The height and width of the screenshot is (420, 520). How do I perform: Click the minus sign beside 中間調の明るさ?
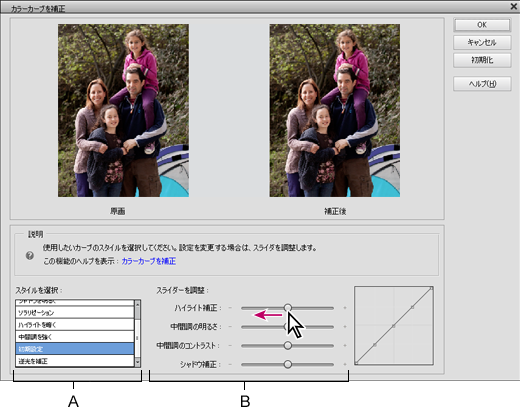(230, 327)
